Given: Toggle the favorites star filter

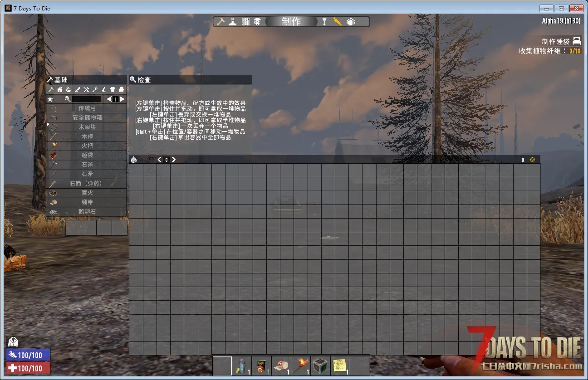Looking at the screenshot, I should [x=50, y=99].
